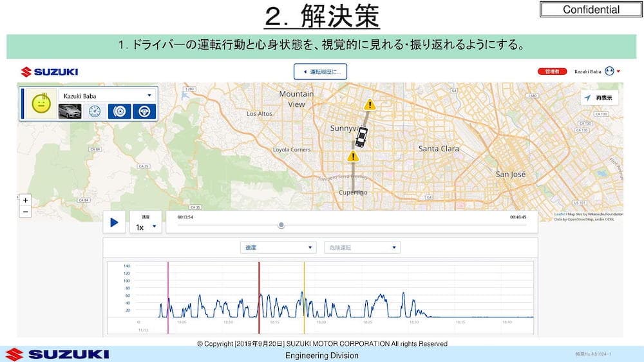Open the 1x playback speed dropdown
Image resolution: width=644 pixels, height=362 pixels.
click(146, 222)
